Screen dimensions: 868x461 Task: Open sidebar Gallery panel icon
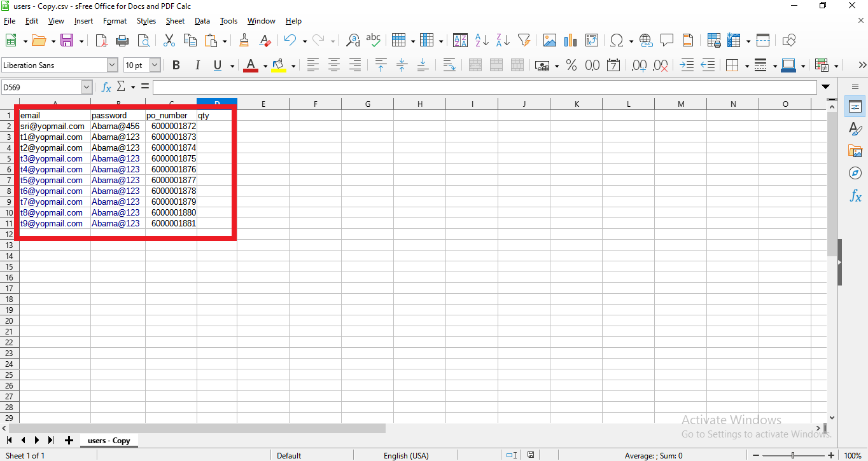[855, 151]
